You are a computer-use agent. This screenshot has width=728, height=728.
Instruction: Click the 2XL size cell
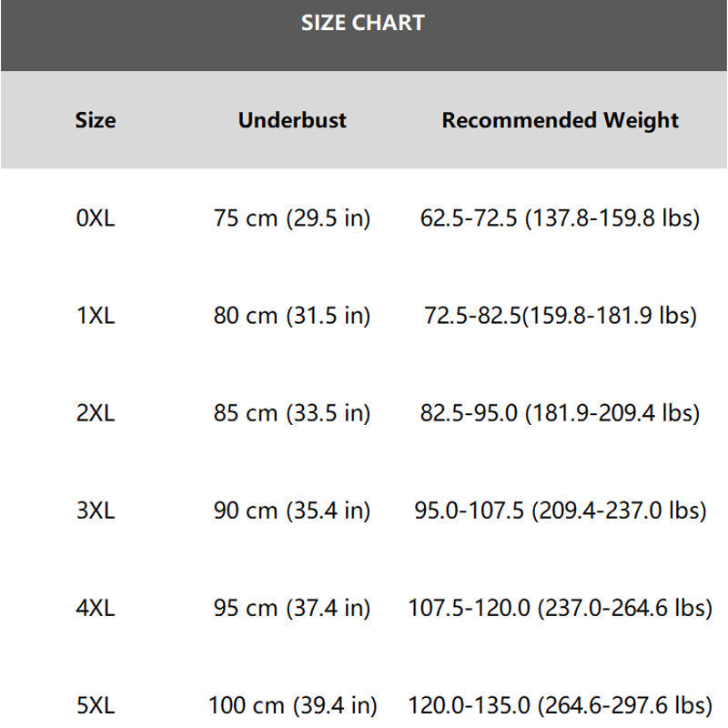(96, 413)
